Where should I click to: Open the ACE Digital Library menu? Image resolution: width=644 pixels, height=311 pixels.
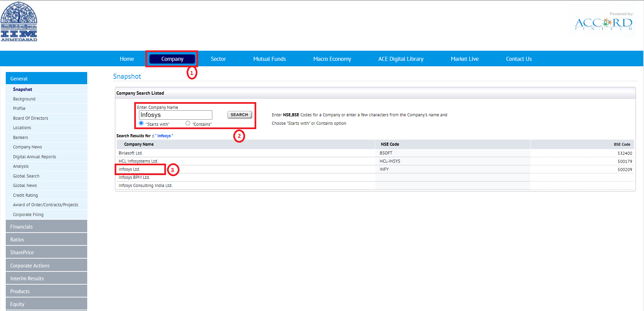(401, 59)
